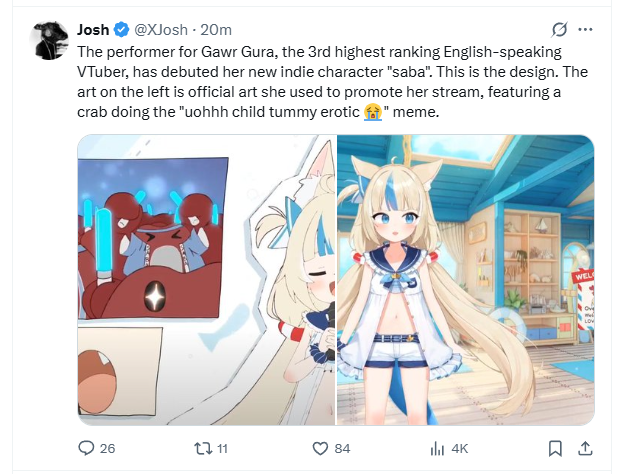Image resolution: width=629 pixels, height=474 pixels.
Task: Click the Grok slashed circle icon
Action: point(560,29)
